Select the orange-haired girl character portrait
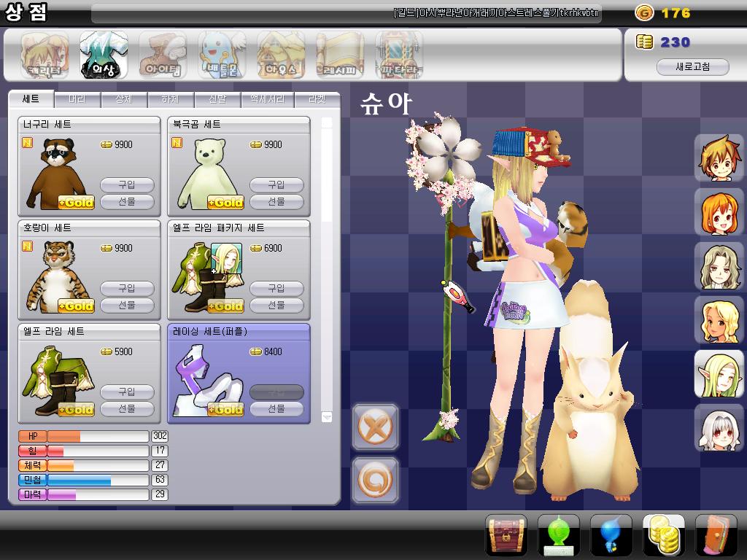Screen dimensions: 747x560 719,213
